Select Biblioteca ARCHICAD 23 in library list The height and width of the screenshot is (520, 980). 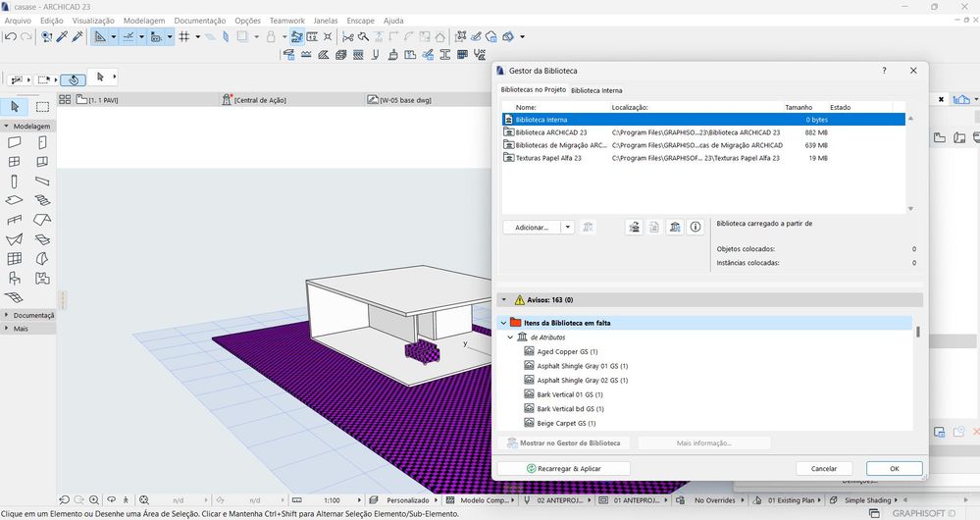pos(551,132)
